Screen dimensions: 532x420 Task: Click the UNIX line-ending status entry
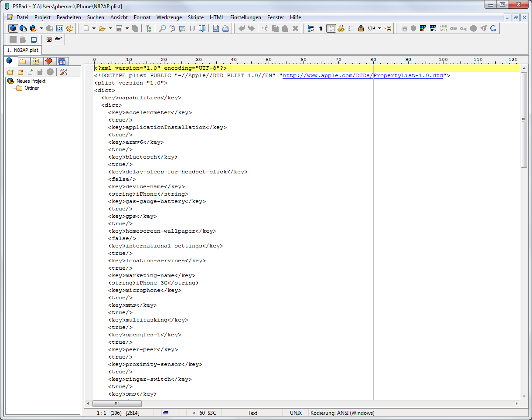click(x=295, y=413)
